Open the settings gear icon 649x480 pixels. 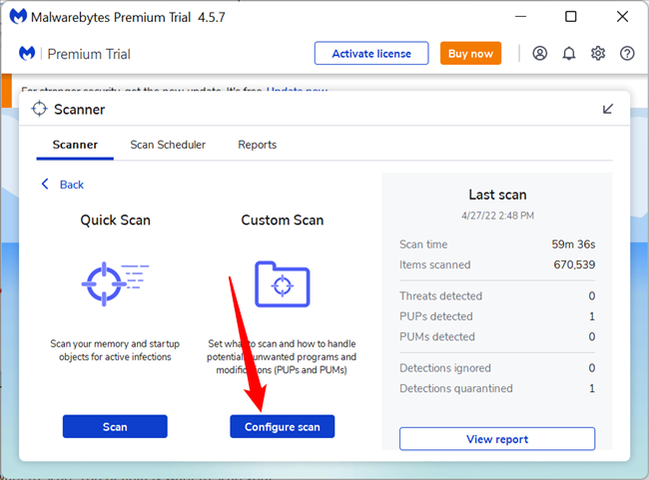click(x=598, y=53)
